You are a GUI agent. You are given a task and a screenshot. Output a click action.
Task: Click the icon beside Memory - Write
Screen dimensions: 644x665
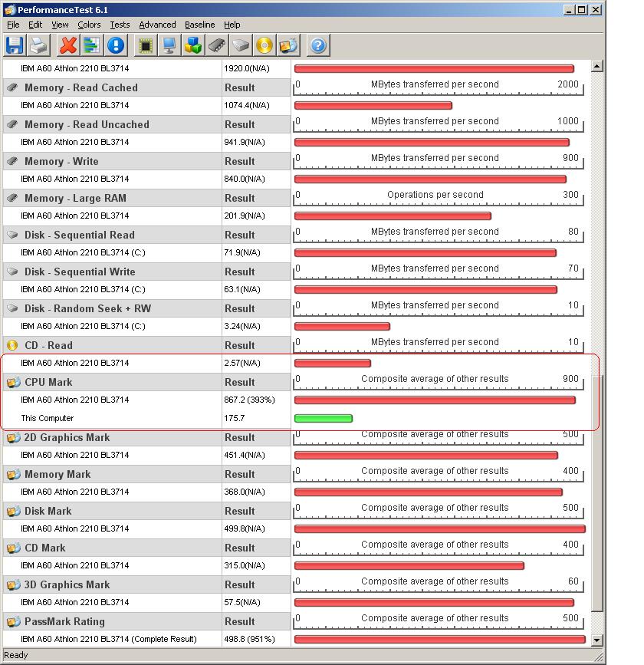click(x=13, y=161)
